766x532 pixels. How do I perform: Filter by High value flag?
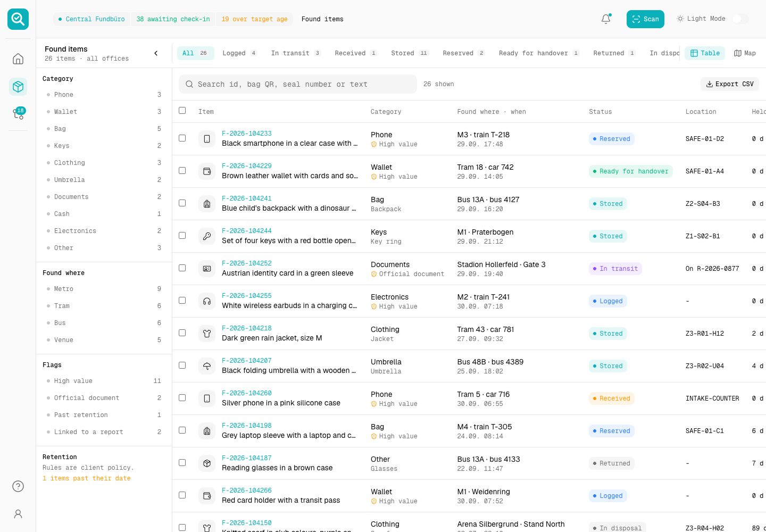(x=104, y=381)
